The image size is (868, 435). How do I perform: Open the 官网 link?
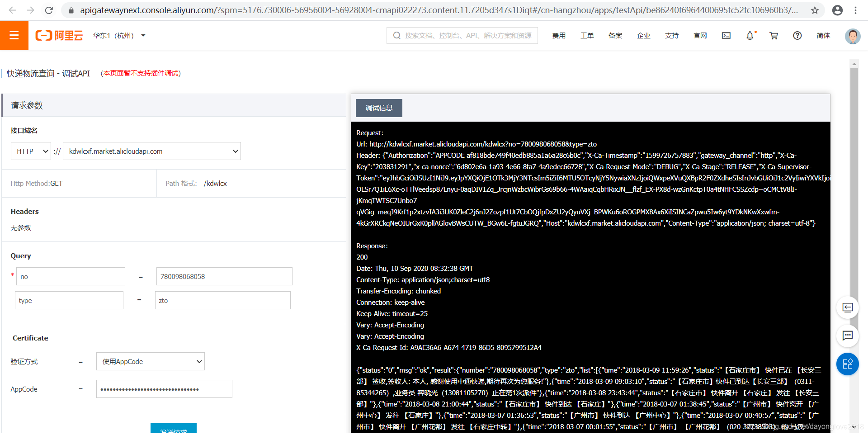pyautogui.click(x=700, y=35)
